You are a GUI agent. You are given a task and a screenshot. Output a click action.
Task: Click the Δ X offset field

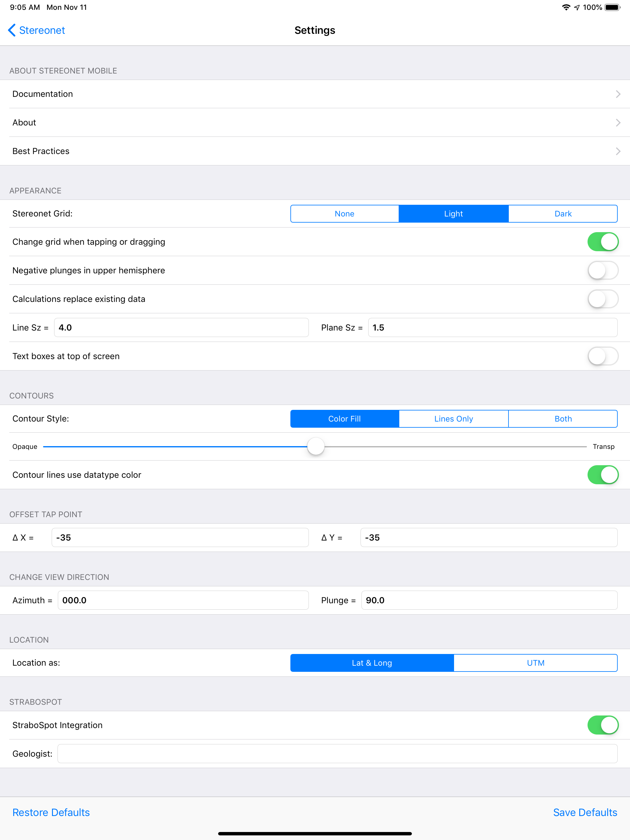180,537
